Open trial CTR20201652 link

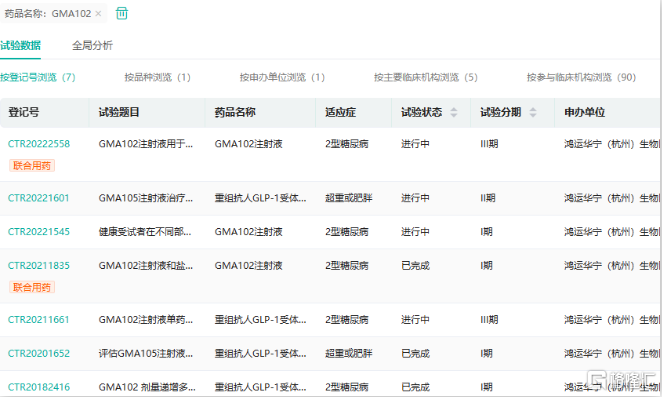pyautogui.click(x=39, y=353)
